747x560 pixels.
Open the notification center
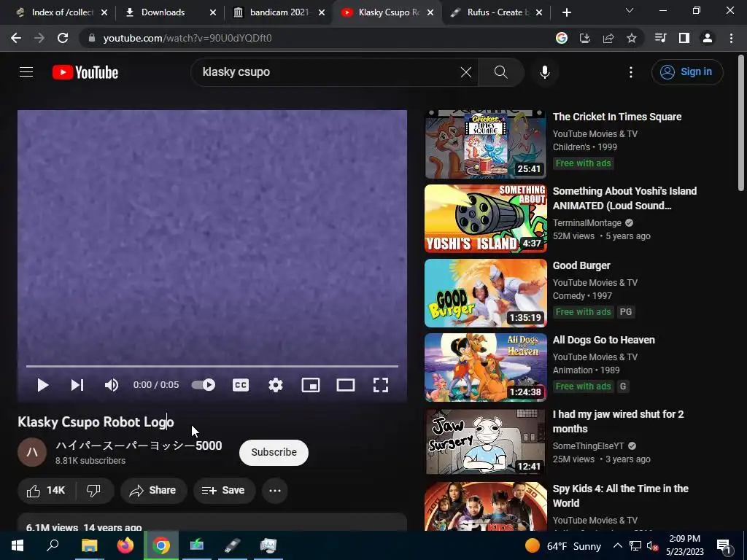(x=724, y=546)
